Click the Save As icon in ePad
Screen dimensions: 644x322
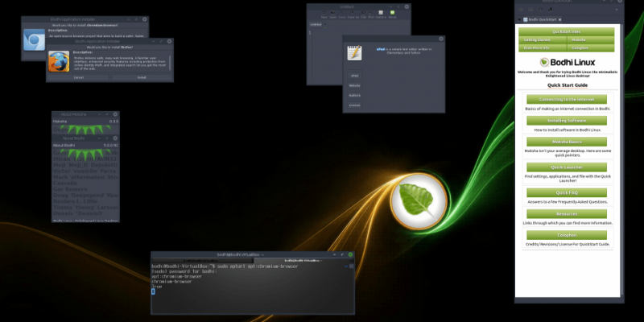(353, 14)
